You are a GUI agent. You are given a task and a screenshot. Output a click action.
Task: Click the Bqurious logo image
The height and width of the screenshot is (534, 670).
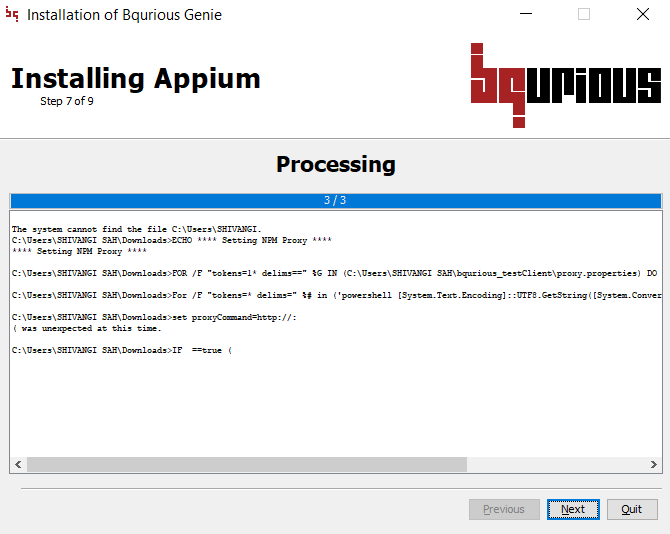pyautogui.click(x=566, y=85)
